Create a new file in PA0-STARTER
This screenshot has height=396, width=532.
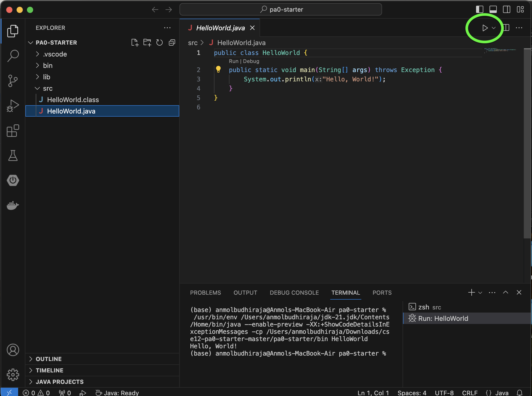click(x=135, y=43)
